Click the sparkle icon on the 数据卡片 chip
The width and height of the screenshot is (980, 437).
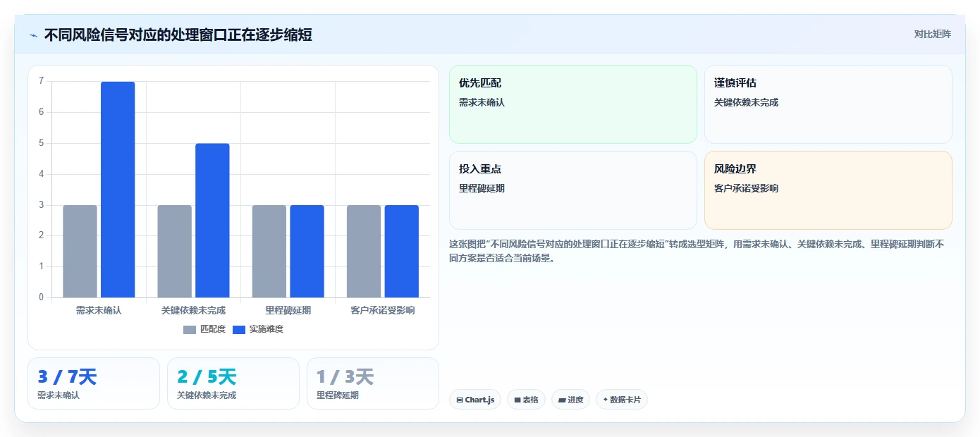(606, 400)
